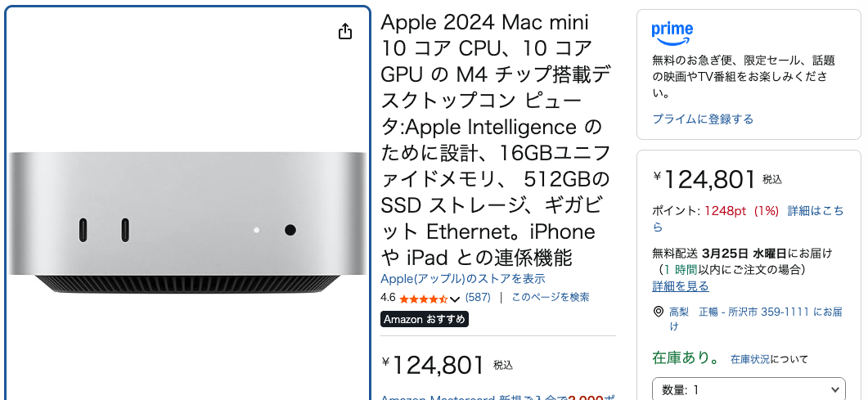Open the 数量 quantity dropdown
Viewport: 868px width, 400px height.
pos(749,389)
